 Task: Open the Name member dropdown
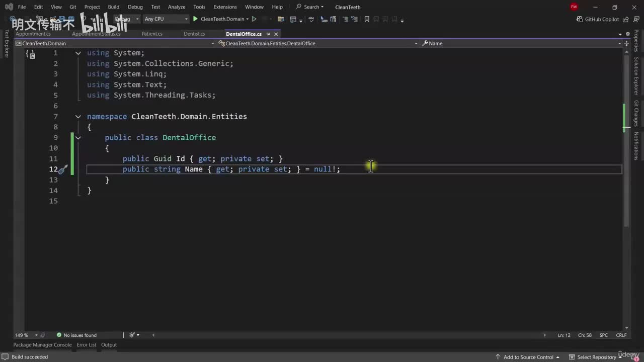(521, 43)
